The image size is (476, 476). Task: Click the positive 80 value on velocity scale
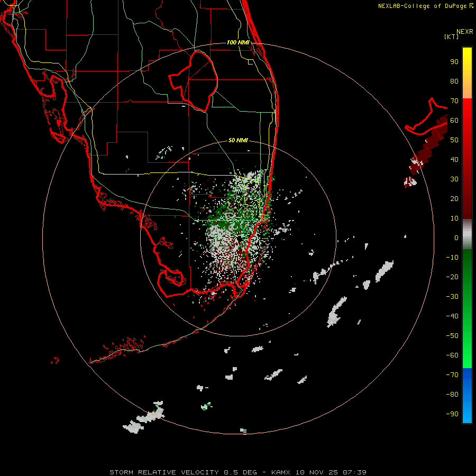(x=454, y=81)
